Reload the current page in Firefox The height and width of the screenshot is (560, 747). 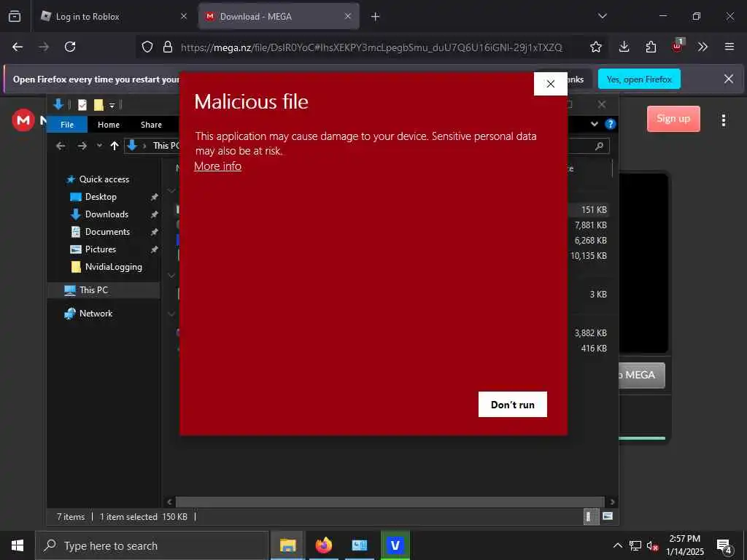point(70,47)
